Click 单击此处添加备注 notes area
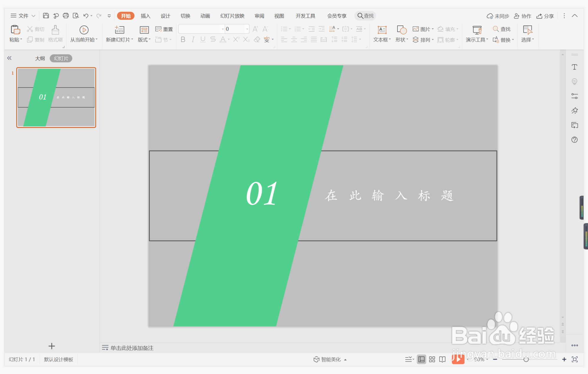Screen dimensions: 588x374 pyautogui.click(x=132, y=348)
